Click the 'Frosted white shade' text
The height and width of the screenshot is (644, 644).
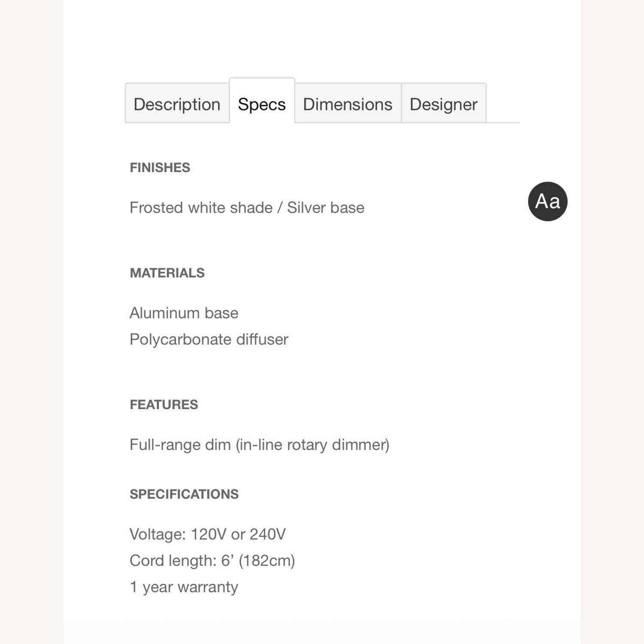201,208
